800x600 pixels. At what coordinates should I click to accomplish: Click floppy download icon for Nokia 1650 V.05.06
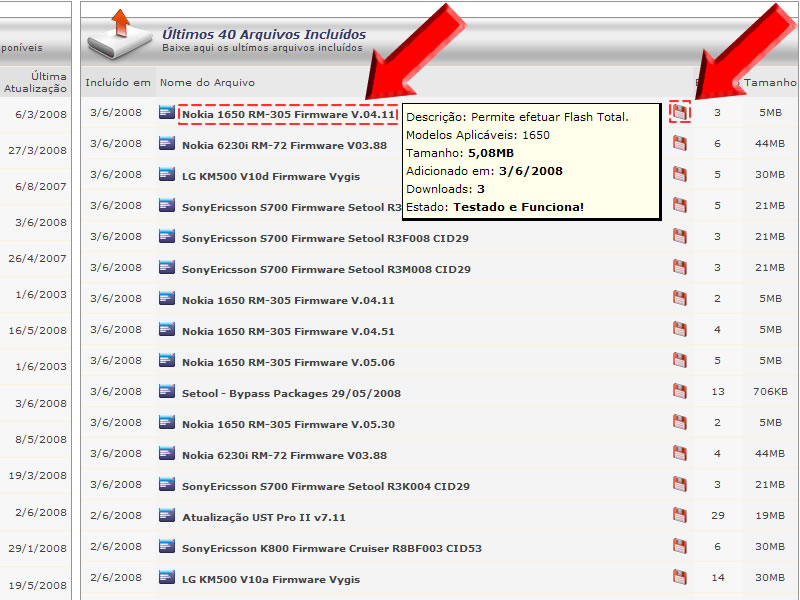[x=680, y=361]
